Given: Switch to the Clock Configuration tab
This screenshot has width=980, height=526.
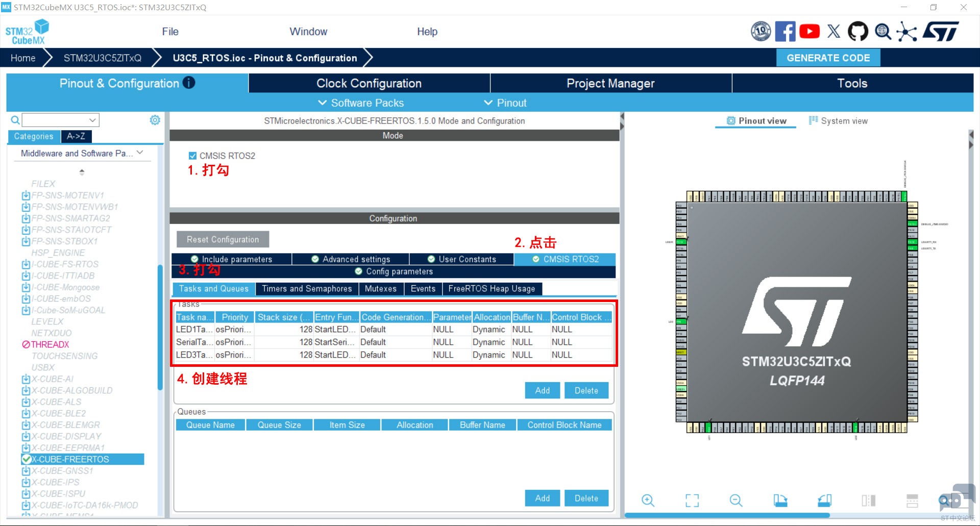Looking at the screenshot, I should tap(369, 83).
